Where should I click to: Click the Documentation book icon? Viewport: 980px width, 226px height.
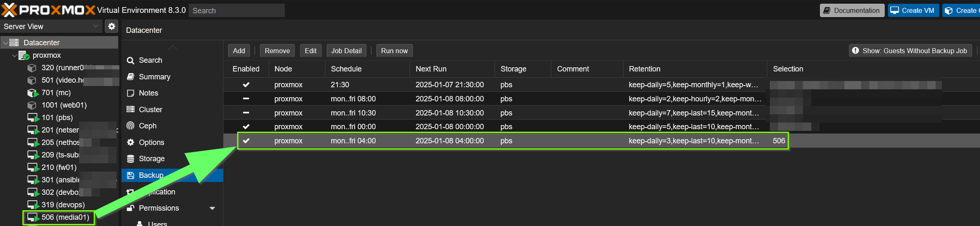click(x=827, y=10)
